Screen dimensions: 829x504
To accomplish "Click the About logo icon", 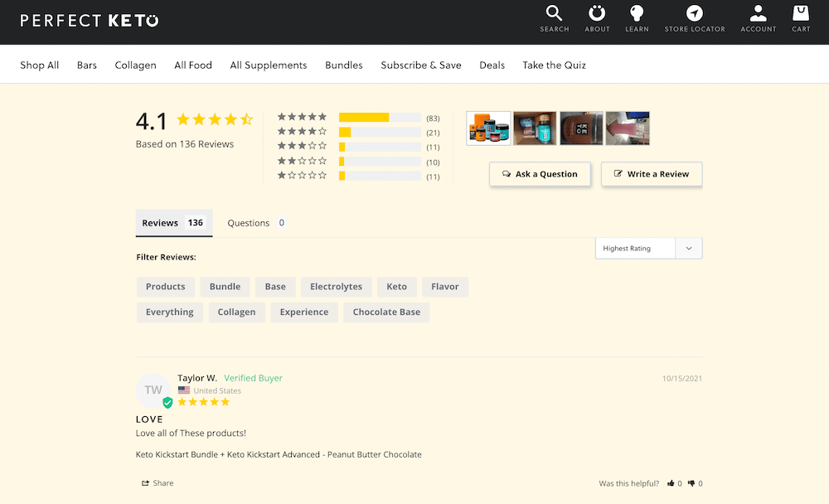I will (597, 13).
